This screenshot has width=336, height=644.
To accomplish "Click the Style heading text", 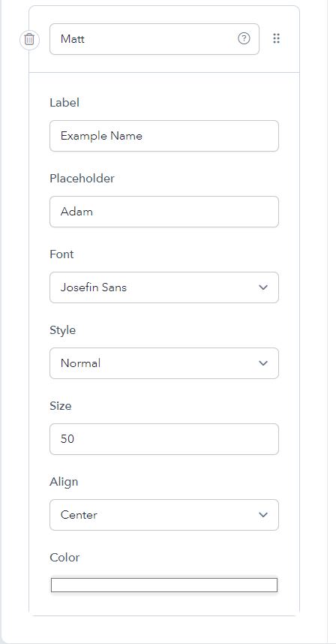I will coord(63,330).
